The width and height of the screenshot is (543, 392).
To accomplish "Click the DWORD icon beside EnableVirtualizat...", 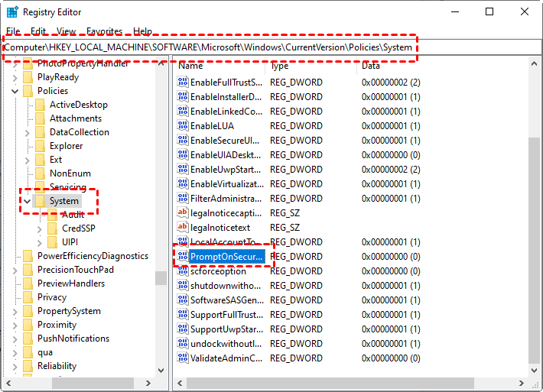I will 183,184.
